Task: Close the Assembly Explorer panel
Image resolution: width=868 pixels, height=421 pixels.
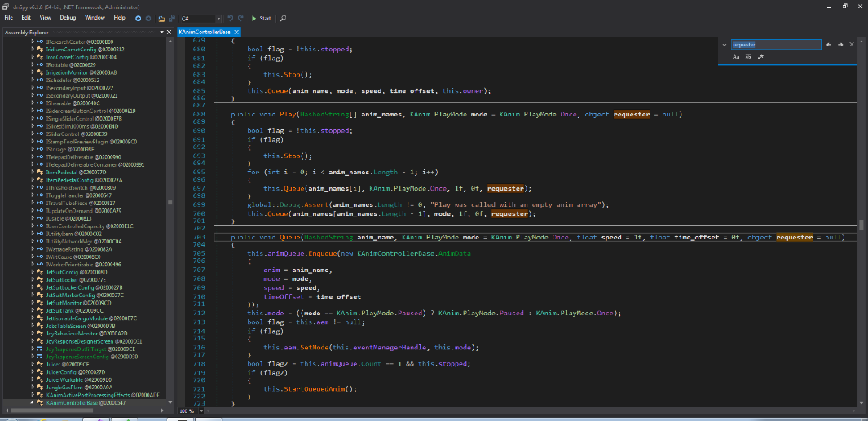Action: (x=168, y=32)
